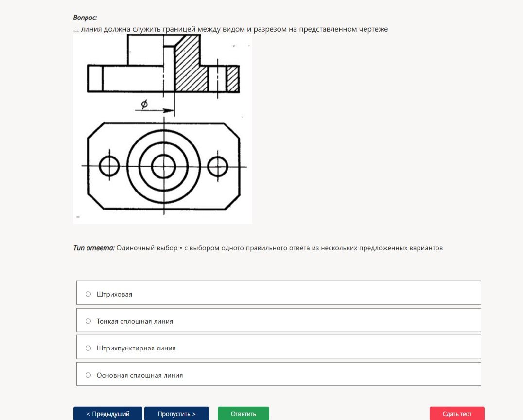The height and width of the screenshot is (420, 523).
Task: Click the diameter symbol ø in drawing
Action: 144,104
